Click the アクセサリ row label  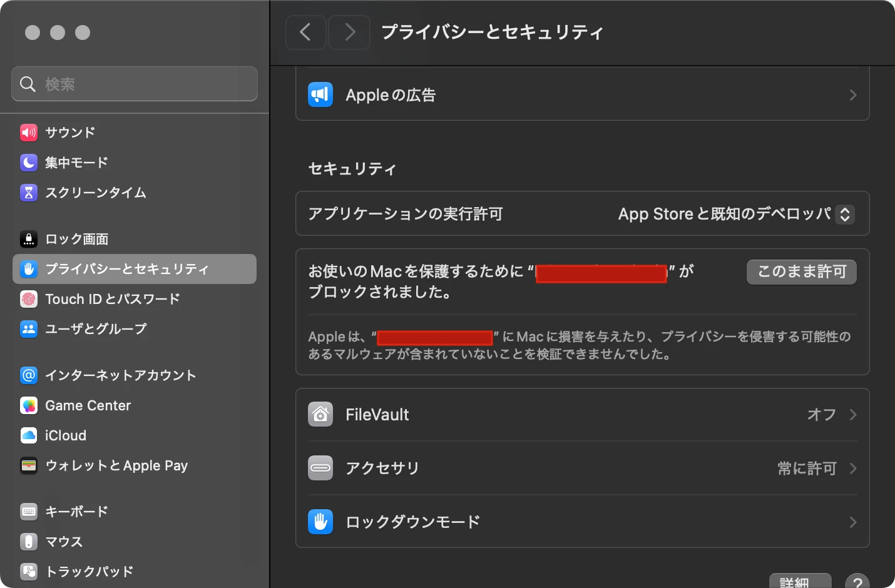point(382,468)
